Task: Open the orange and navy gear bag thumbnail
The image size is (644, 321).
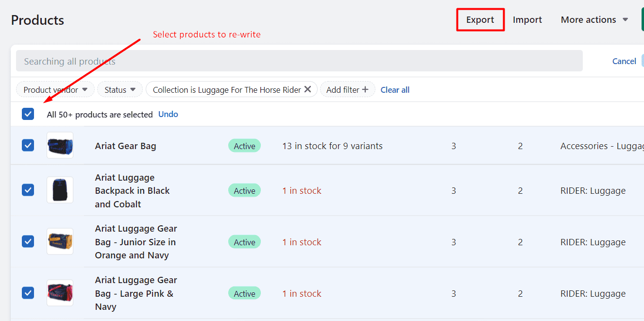Action: [60, 241]
